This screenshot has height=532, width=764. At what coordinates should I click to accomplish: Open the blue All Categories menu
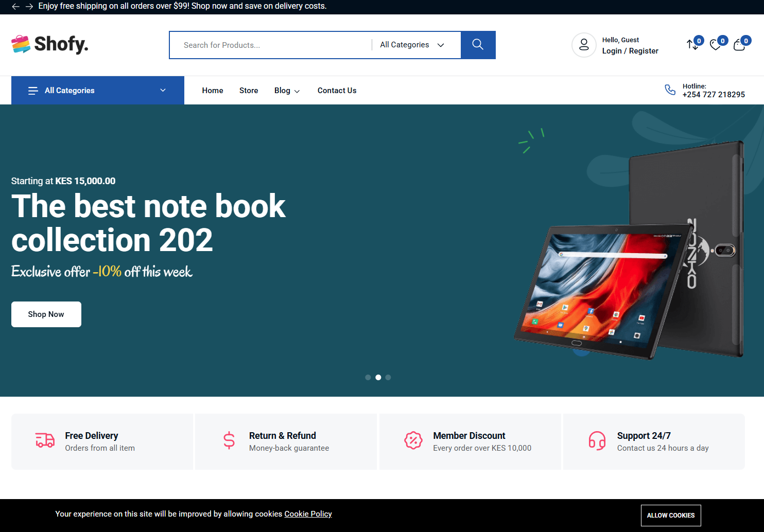(98, 91)
